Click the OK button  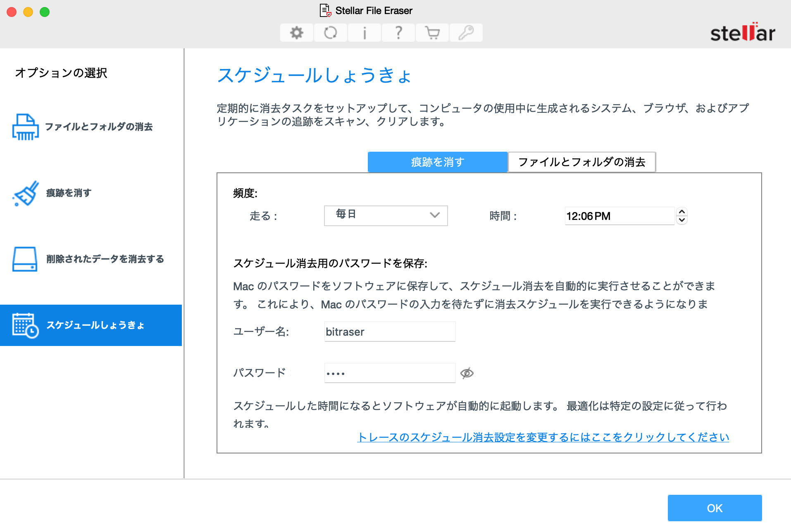pyautogui.click(x=715, y=508)
